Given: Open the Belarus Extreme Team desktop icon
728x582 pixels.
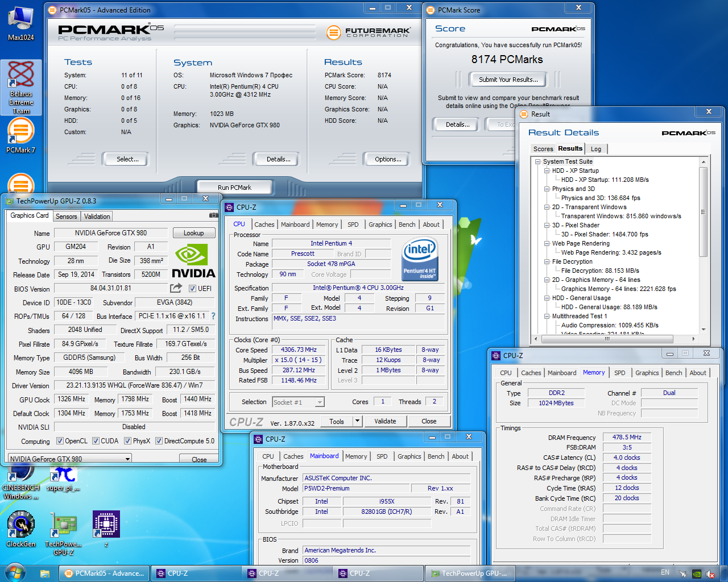Looking at the screenshot, I should pyautogui.click(x=21, y=88).
